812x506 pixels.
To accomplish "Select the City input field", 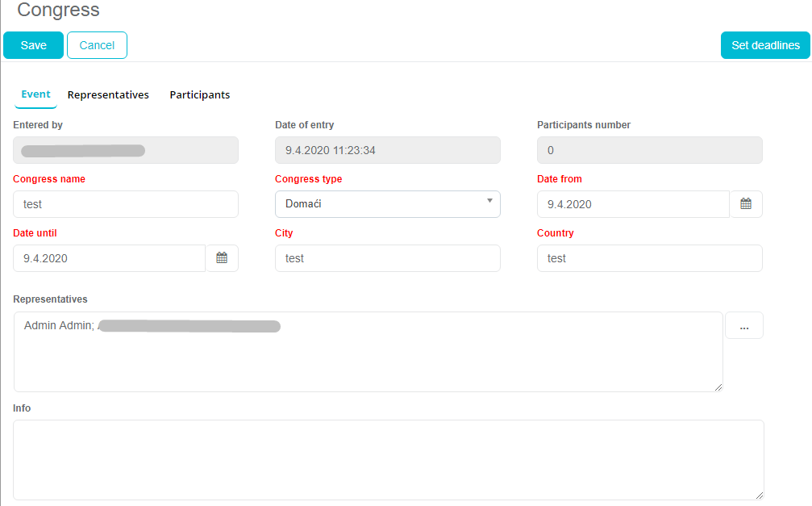I will [x=387, y=258].
